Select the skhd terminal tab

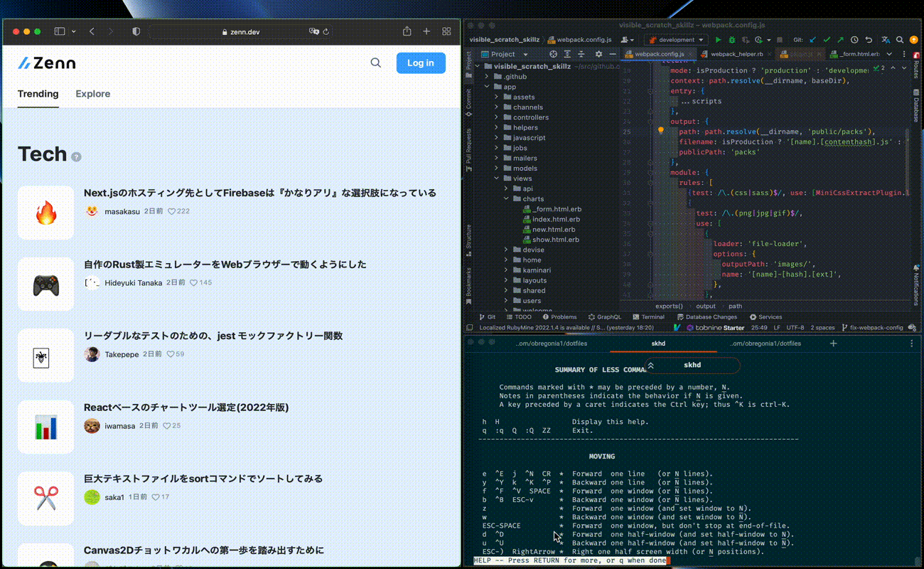(x=658, y=344)
